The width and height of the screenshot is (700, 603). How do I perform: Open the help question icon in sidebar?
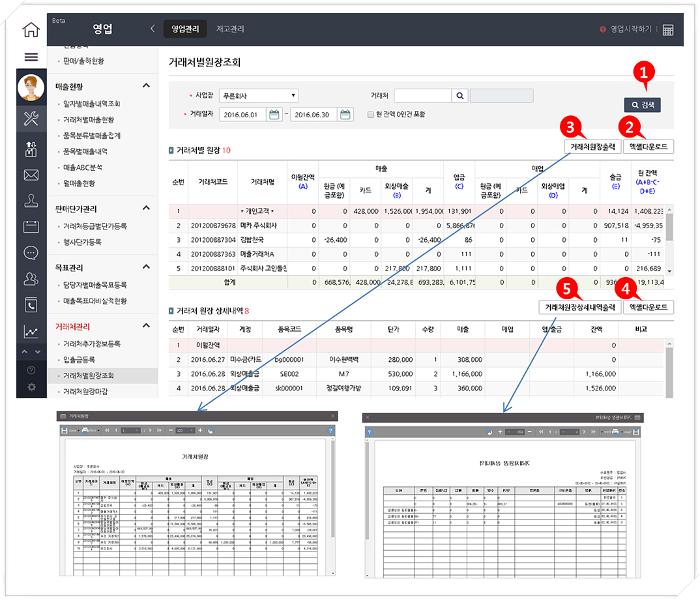click(x=31, y=370)
